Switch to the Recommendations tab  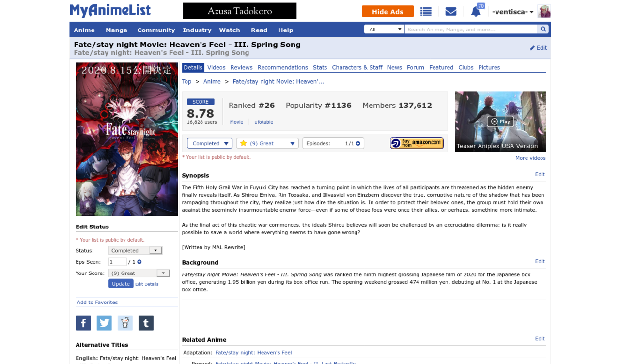[283, 67]
